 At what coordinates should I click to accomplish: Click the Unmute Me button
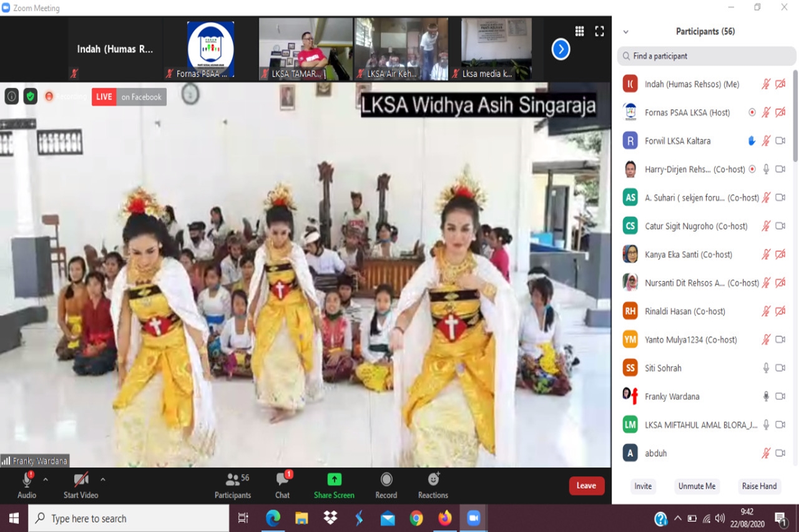click(697, 486)
